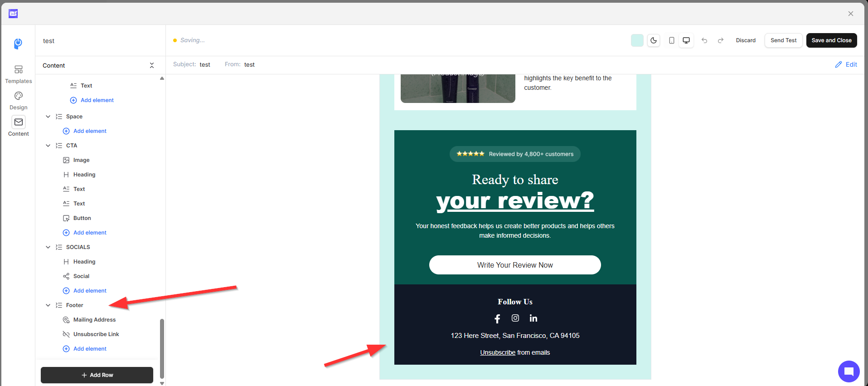
Task: Select the Footer row in tree
Action: click(75, 305)
